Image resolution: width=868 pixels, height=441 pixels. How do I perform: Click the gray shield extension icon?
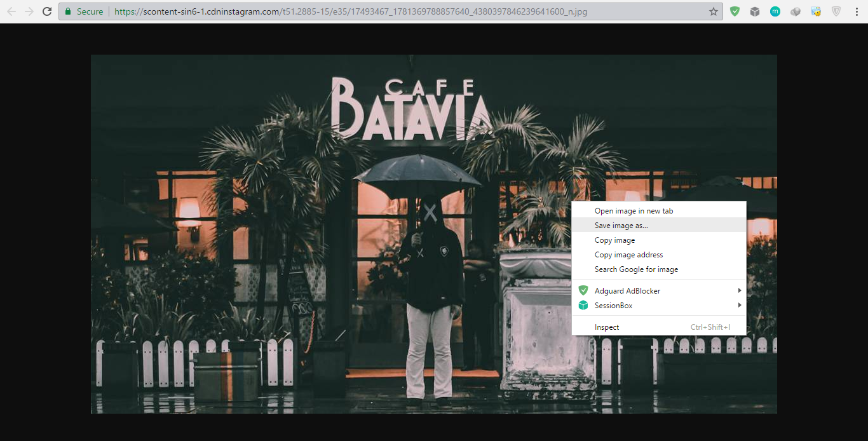pos(836,11)
